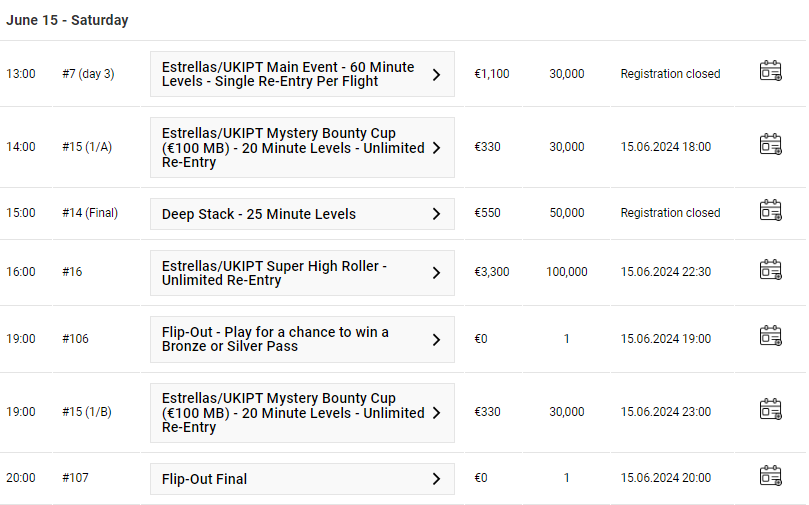Add Super High Roller event to calendar
809x505 pixels.
click(770, 270)
